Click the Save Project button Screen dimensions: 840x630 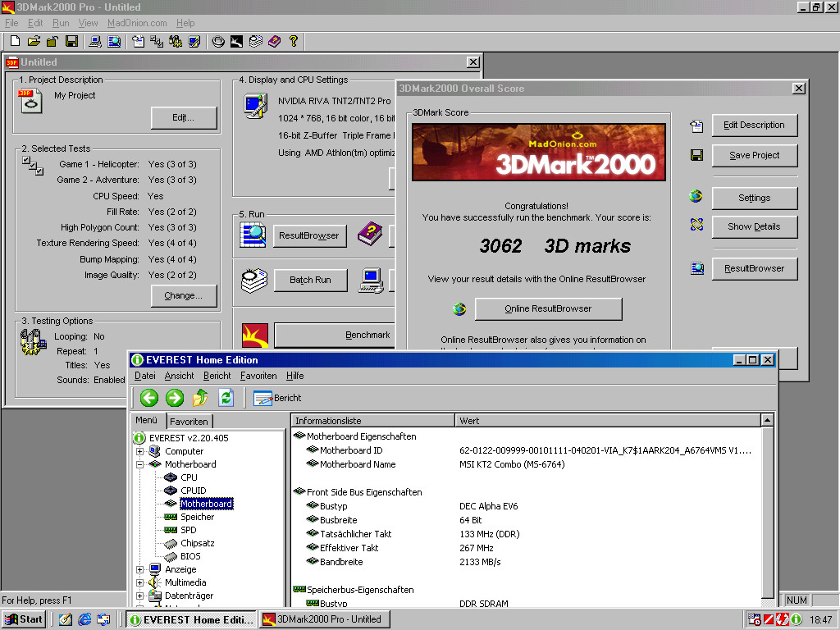[755, 155]
